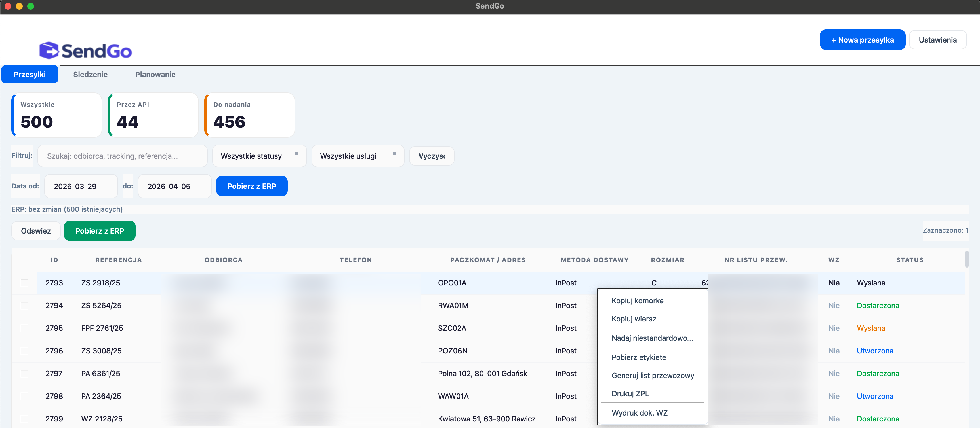
Task: Sort by the TELEFON column header
Action: (x=356, y=260)
